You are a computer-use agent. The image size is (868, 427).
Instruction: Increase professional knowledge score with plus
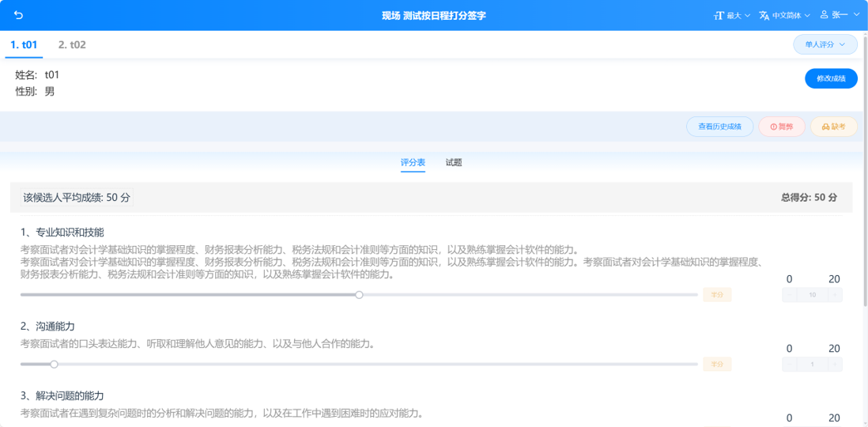(835, 295)
